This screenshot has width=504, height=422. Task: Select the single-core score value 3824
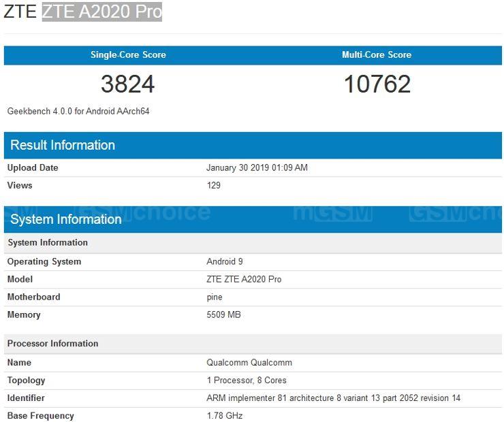coord(128,84)
